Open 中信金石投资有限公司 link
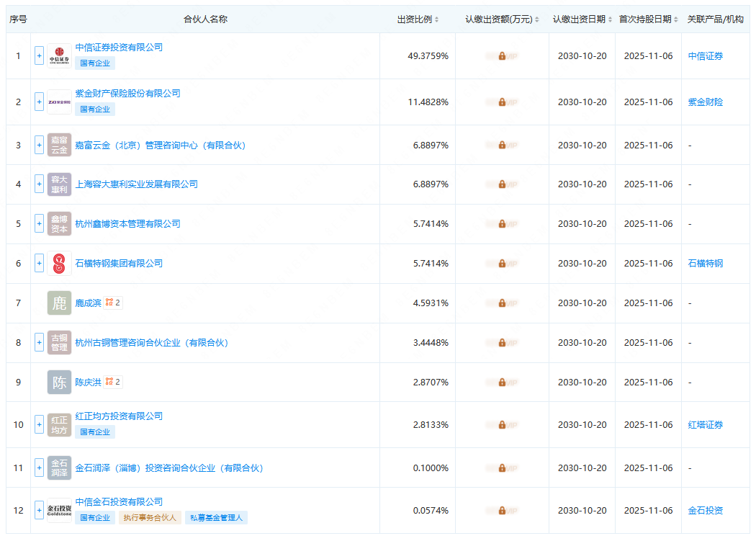Screen dimensions: 756x541 pos(119,502)
